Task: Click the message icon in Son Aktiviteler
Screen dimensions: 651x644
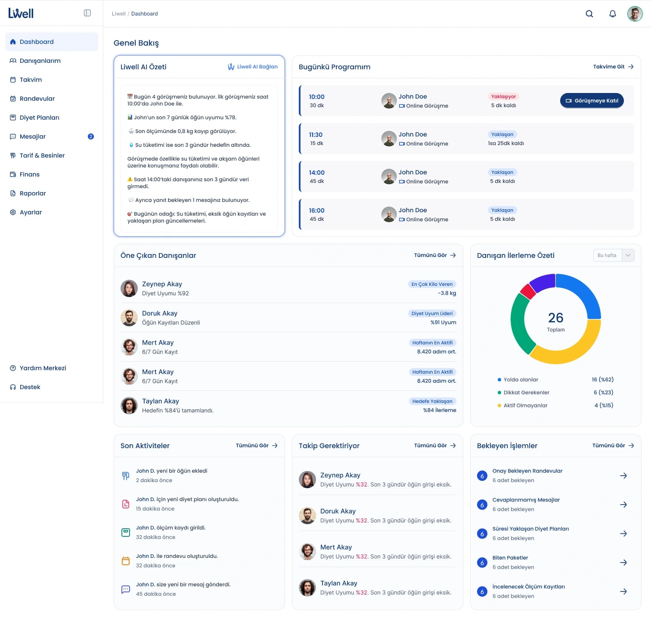Action: pyautogui.click(x=126, y=589)
